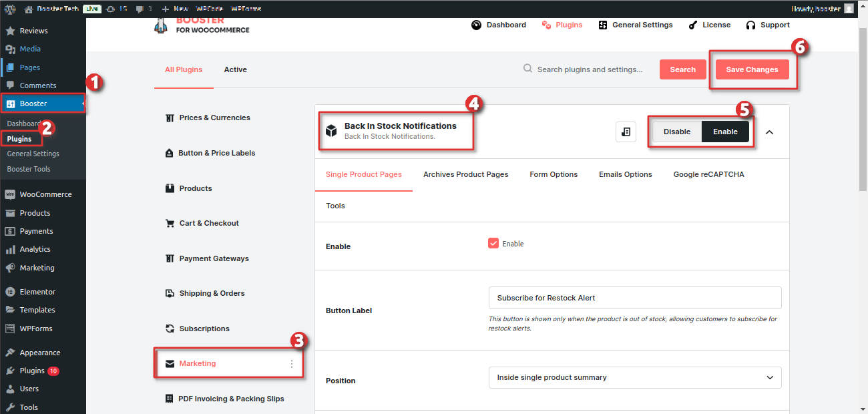The width and height of the screenshot is (868, 414).
Task: Open pending updates icon showing 15
Action: (118, 9)
